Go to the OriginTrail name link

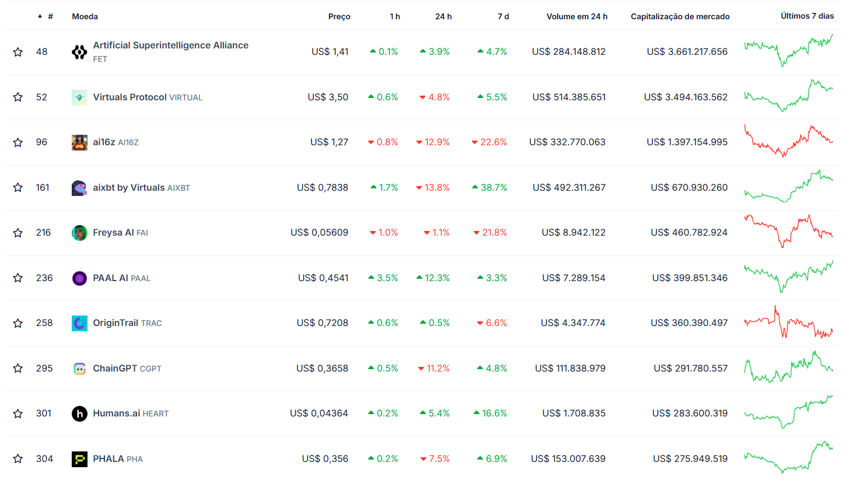pyautogui.click(x=116, y=323)
